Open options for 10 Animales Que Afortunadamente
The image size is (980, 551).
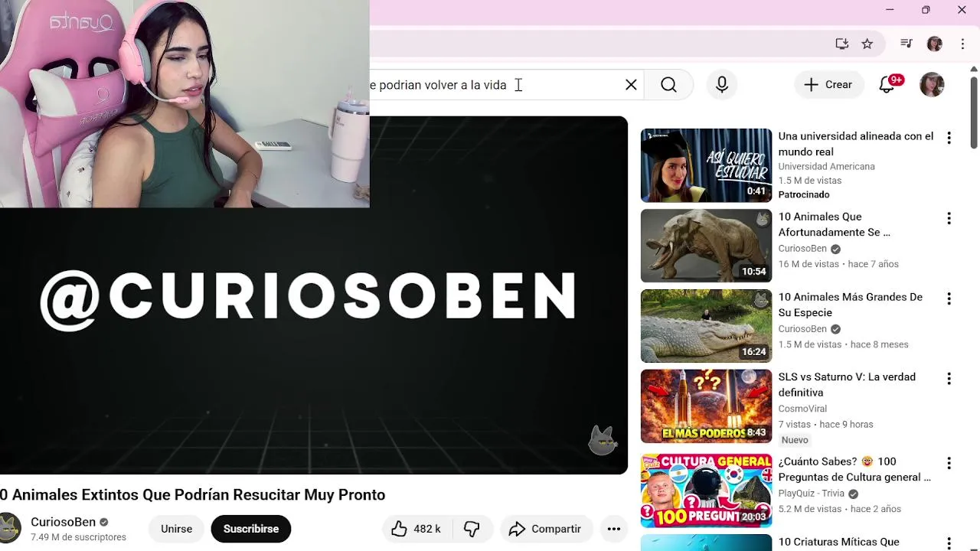coord(949,218)
